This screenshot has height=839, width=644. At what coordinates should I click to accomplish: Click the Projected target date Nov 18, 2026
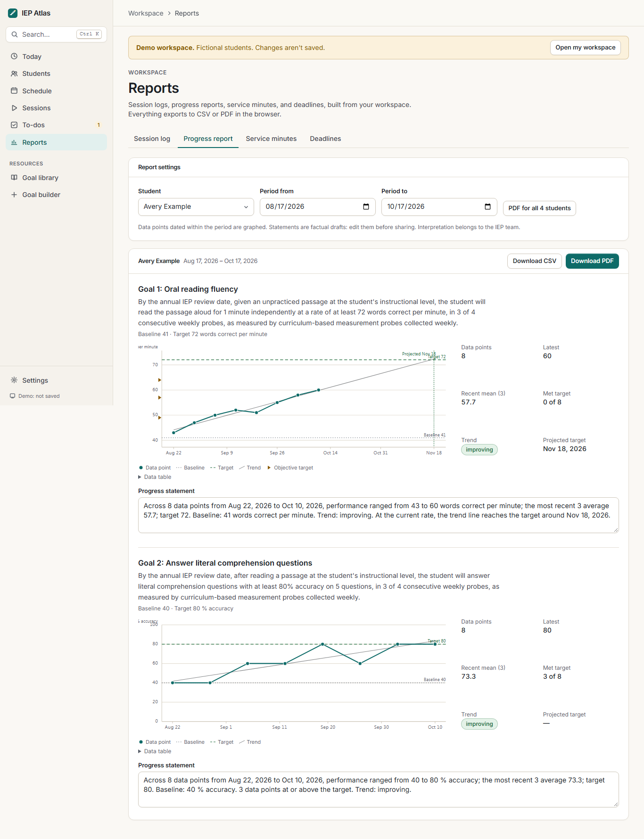tap(565, 449)
